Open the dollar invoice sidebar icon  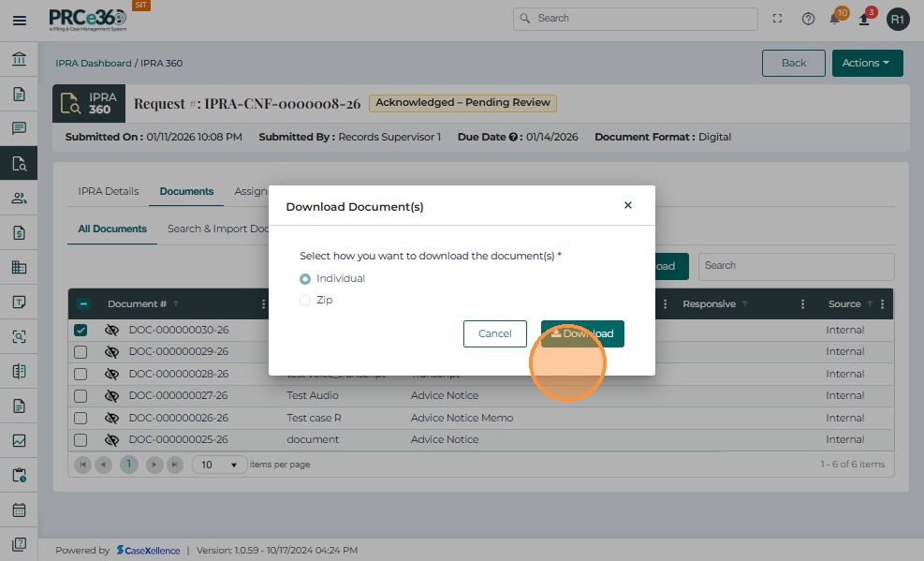[x=19, y=233]
